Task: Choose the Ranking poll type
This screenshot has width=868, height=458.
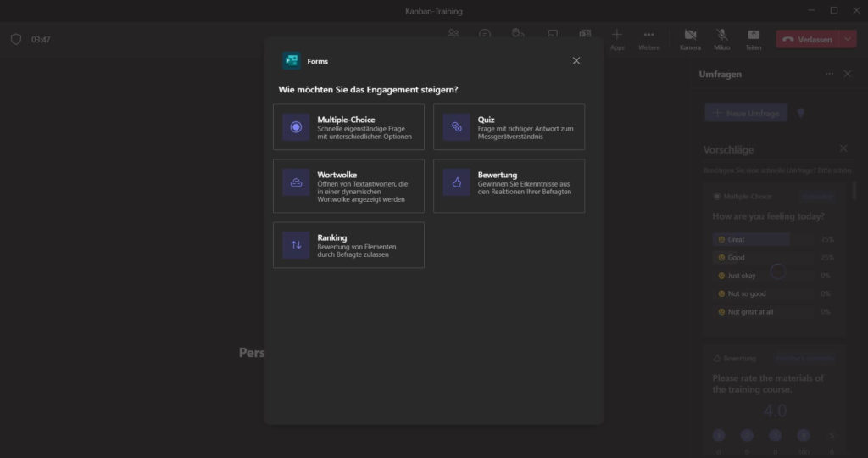Action: (x=348, y=245)
